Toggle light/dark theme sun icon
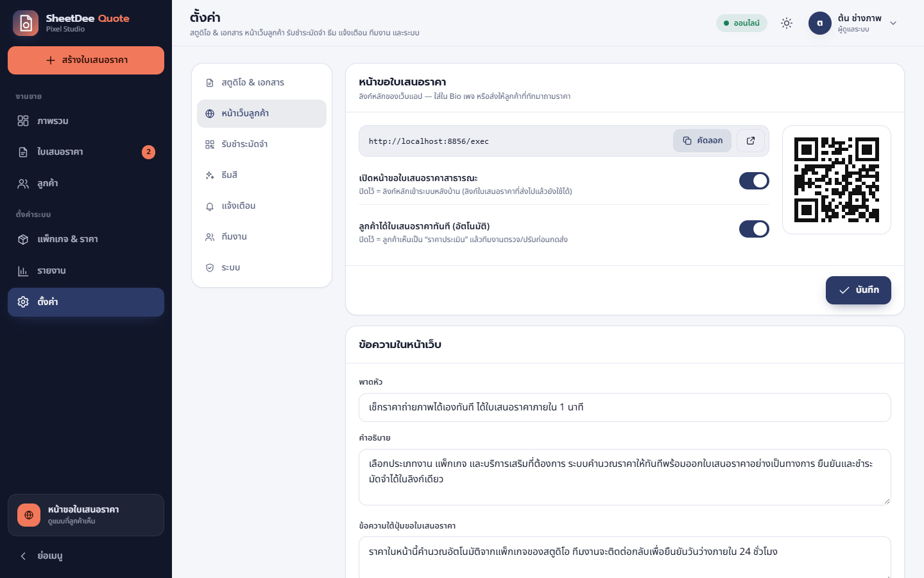The width and height of the screenshot is (924, 578). click(x=787, y=23)
